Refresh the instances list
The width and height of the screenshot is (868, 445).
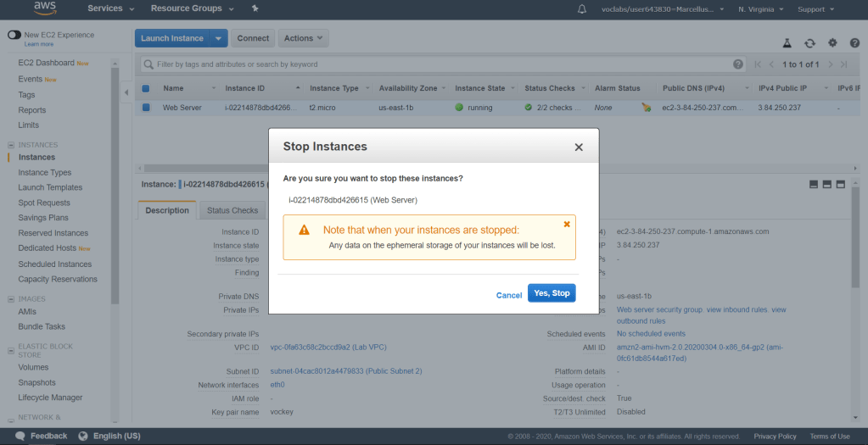(x=809, y=43)
